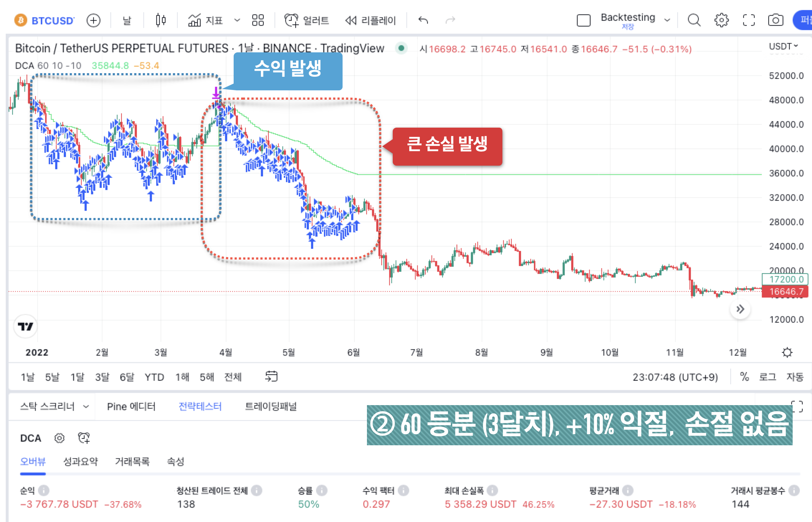
Task: Open the multi-chart layout grid icon
Action: click(258, 20)
